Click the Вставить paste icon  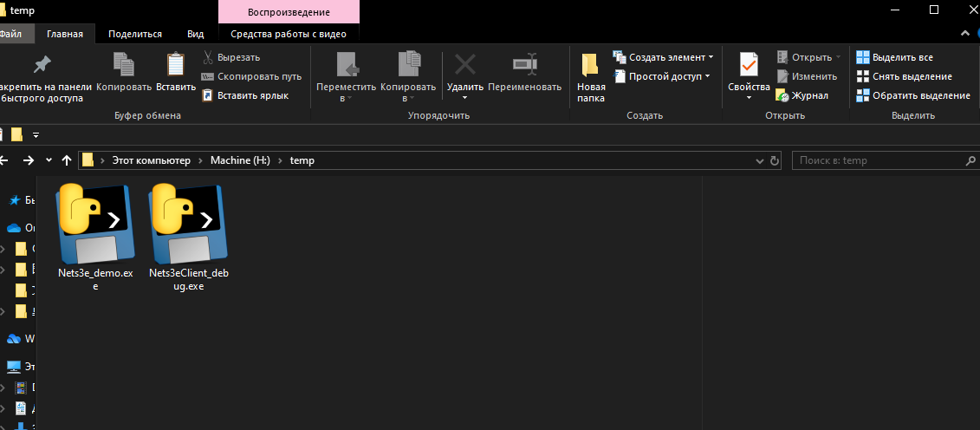(x=176, y=65)
